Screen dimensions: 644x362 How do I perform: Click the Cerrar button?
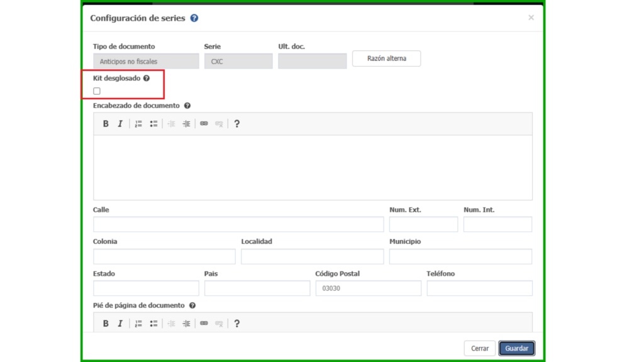480,348
